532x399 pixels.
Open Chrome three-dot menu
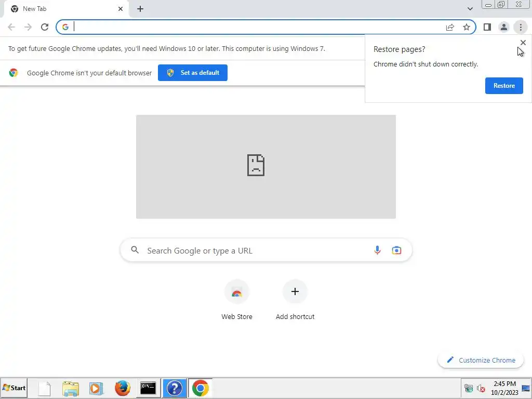[x=521, y=27]
